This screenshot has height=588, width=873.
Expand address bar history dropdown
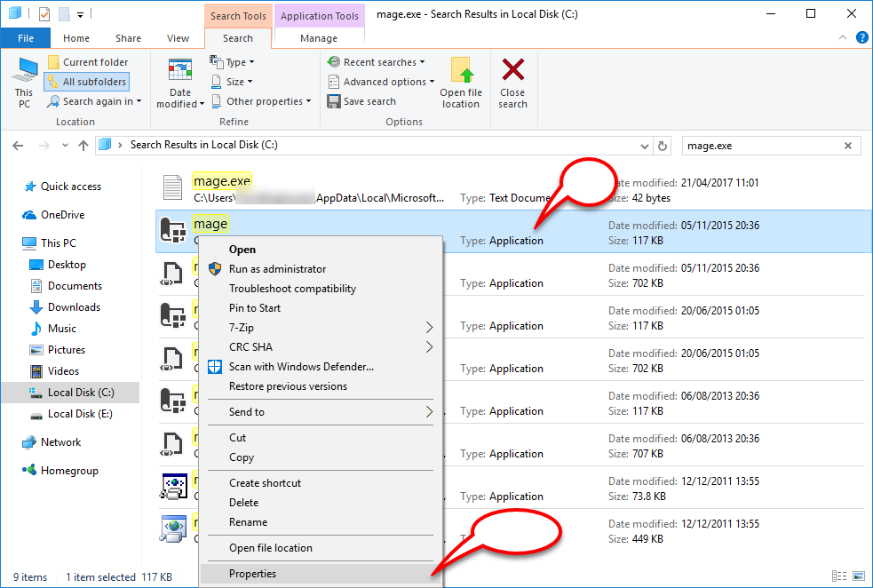pos(644,146)
